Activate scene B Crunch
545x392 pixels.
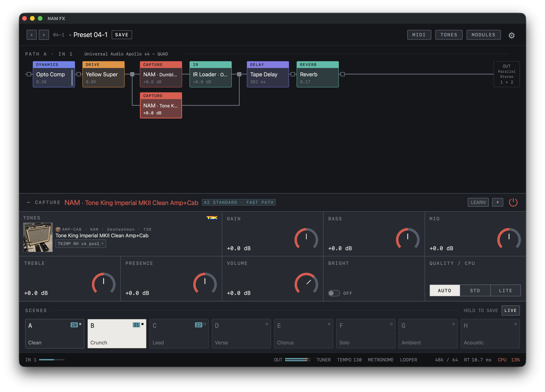(117, 334)
